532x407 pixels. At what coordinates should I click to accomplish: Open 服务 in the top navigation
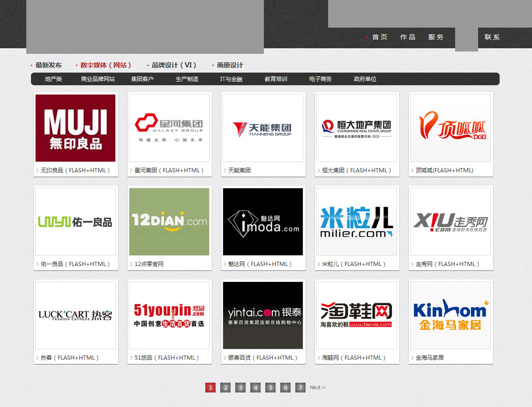[435, 37]
